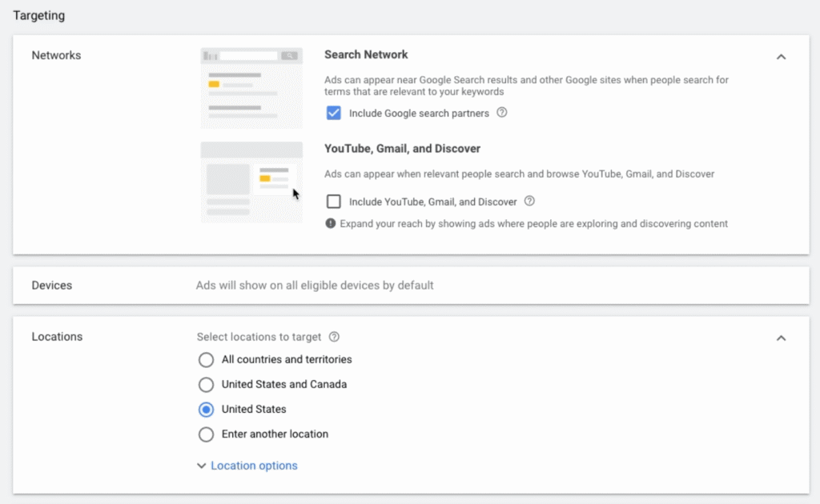Select the Networks section label
The width and height of the screenshot is (820, 504).
point(56,55)
